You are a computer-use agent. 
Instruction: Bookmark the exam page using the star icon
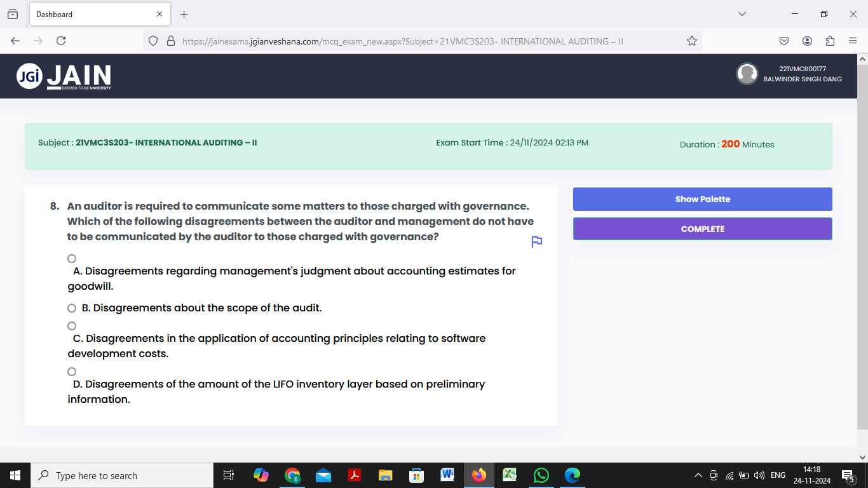click(x=691, y=40)
